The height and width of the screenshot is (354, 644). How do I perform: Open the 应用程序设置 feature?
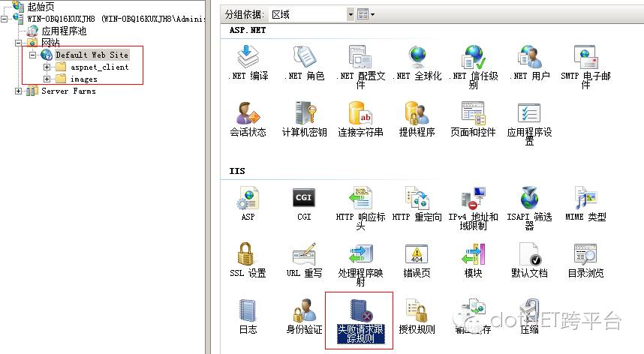(x=529, y=123)
